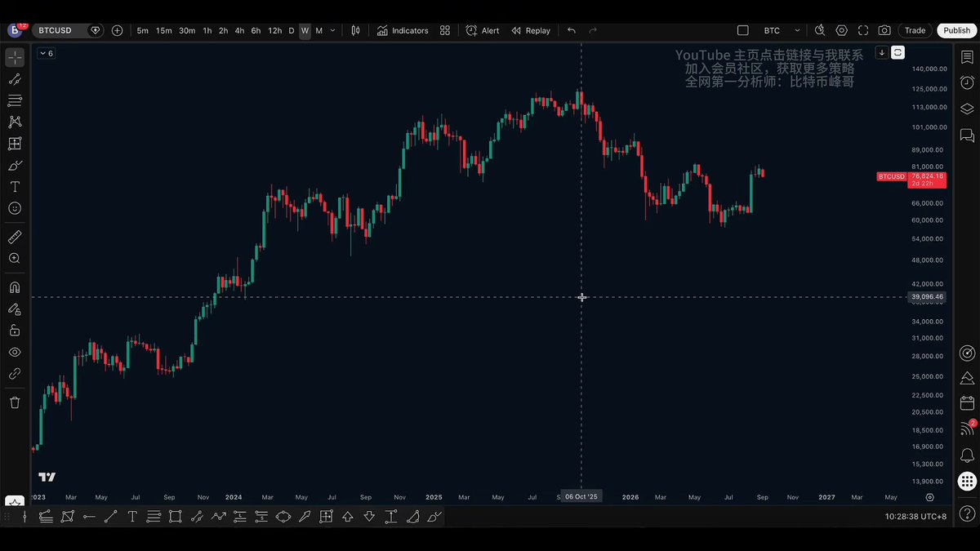Select the brush drawing tool

(x=15, y=165)
